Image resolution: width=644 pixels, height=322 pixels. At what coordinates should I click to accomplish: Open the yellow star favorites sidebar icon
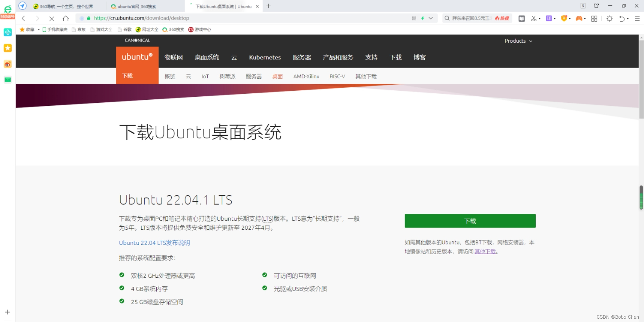[8, 48]
